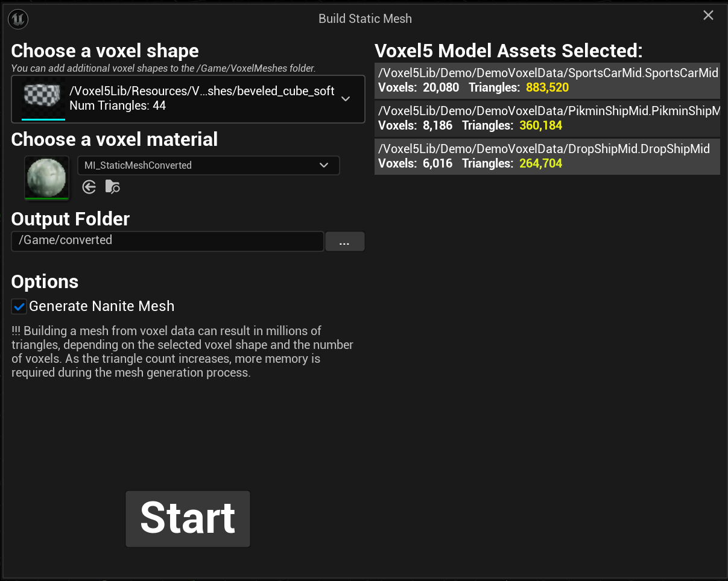
Task: Click the Start button
Action: (188, 519)
